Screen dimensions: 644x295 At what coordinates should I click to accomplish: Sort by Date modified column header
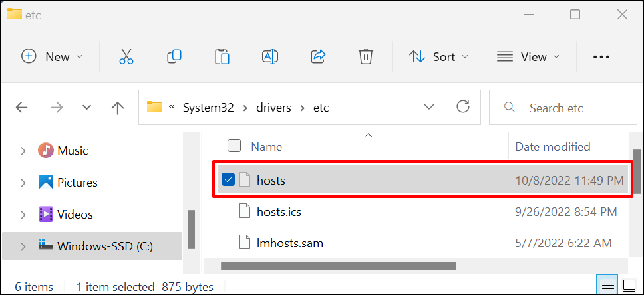coord(552,147)
